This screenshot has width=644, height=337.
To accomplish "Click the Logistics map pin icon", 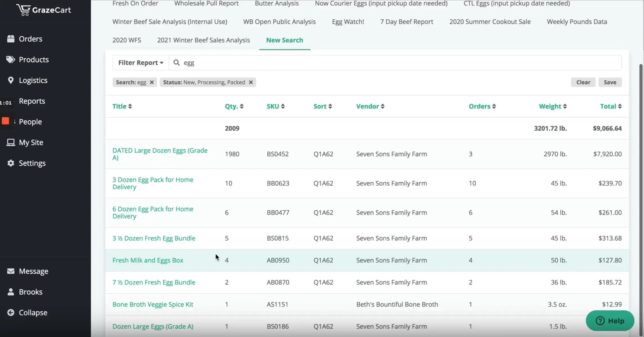I will click(11, 80).
